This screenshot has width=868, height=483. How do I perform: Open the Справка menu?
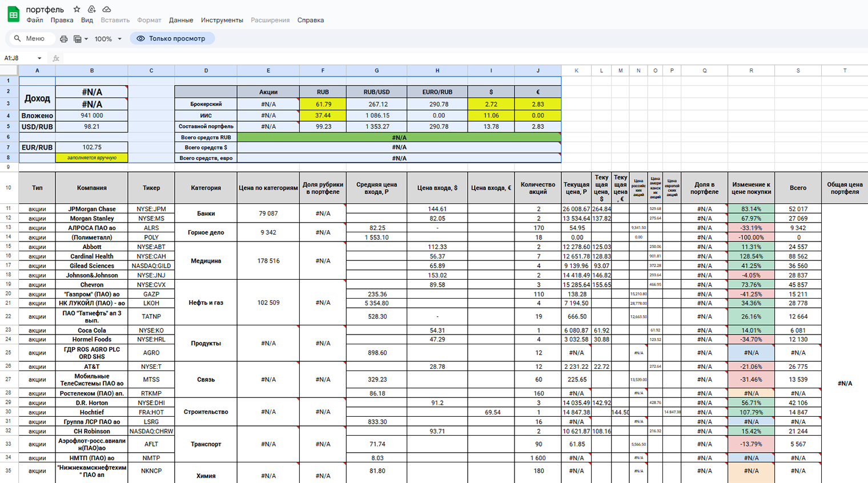point(311,20)
